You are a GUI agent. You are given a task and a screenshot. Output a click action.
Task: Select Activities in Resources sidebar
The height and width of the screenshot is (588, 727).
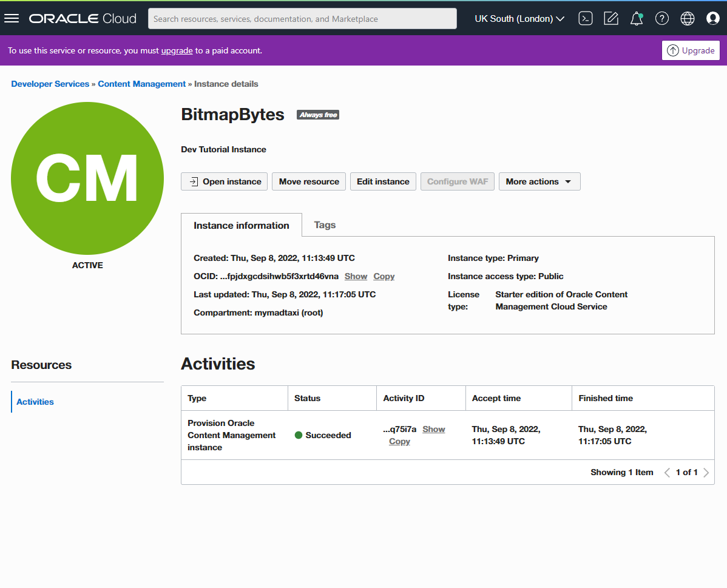coord(35,402)
